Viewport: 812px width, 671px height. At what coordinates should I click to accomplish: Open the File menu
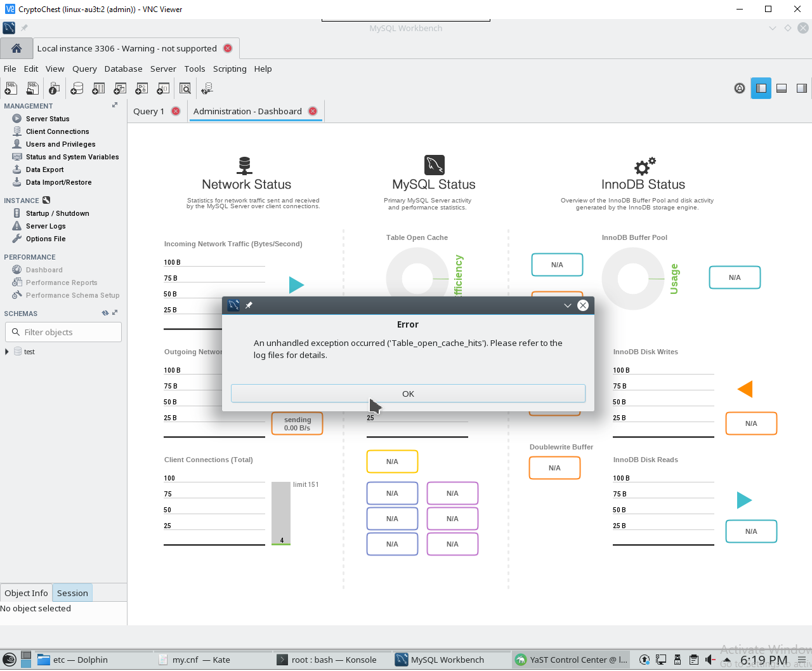pos(10,69)
